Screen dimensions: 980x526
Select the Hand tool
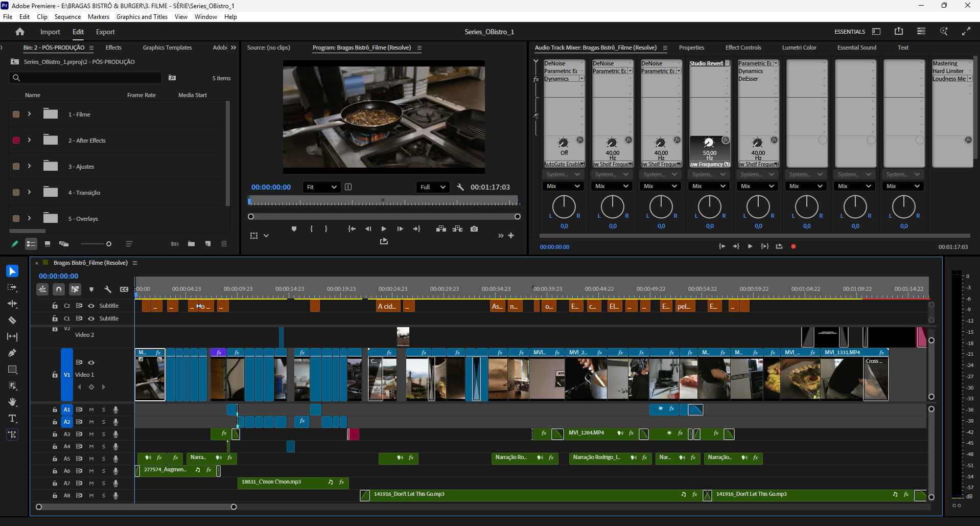(12, 402)
